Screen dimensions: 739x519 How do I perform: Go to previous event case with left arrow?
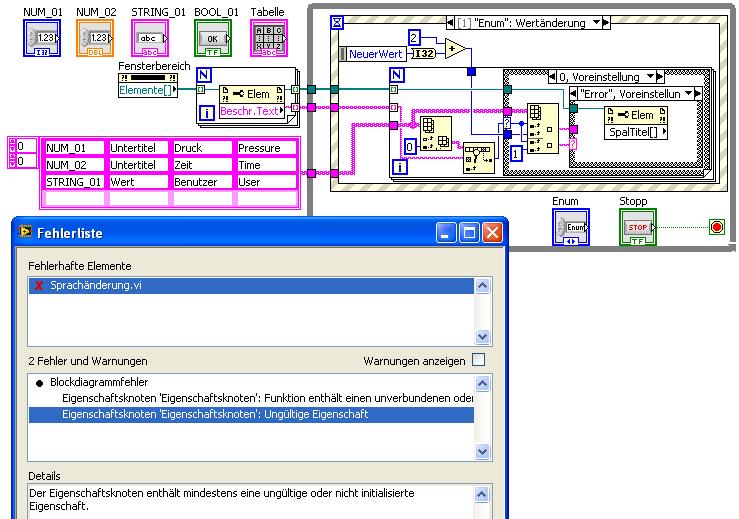point(450,22)
